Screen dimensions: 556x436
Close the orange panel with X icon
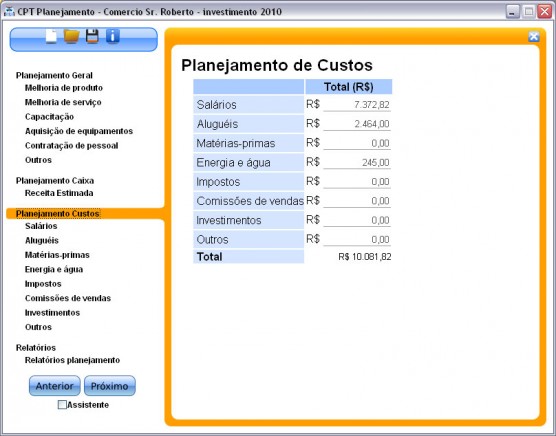(x=534, y=36)
